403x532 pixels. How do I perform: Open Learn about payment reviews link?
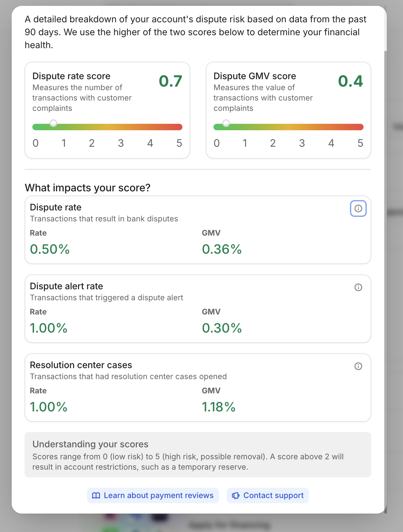[153, 495]
